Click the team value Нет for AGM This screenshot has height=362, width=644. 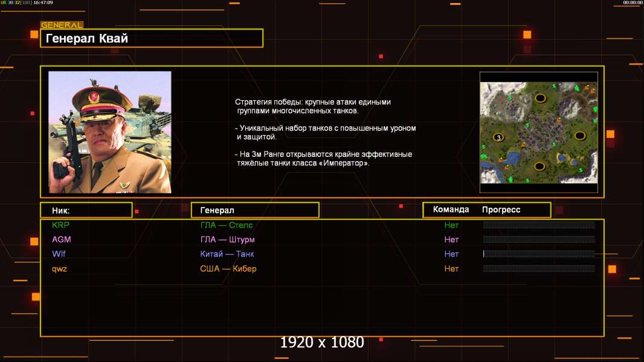pos(451,240)
